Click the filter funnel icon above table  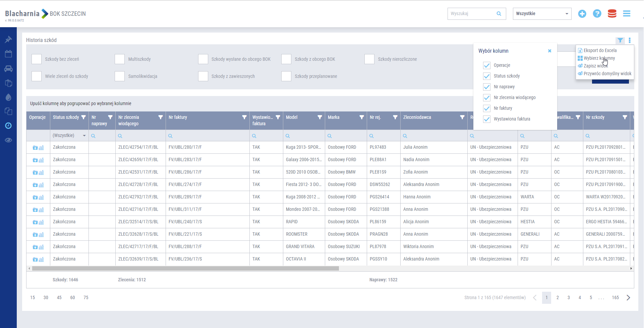coord(620,41)
